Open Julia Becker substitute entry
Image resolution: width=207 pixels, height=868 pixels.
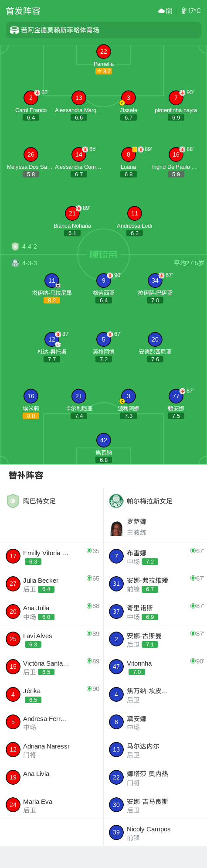pyautogui.click(x=52, y=584)
